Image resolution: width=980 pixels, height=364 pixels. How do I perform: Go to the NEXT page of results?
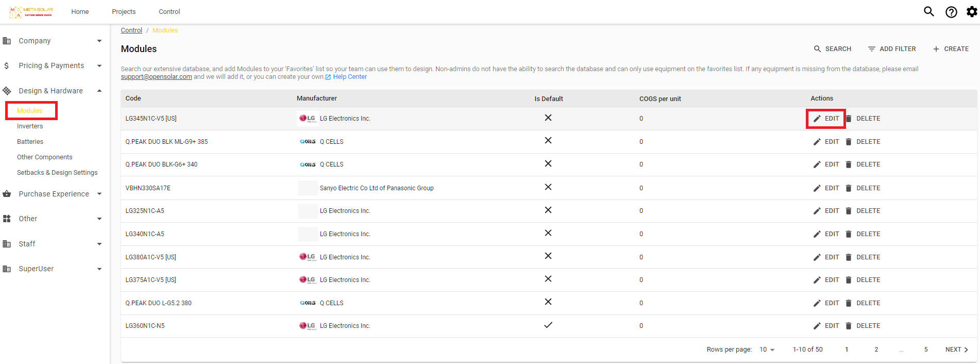[x=957, y=350]
